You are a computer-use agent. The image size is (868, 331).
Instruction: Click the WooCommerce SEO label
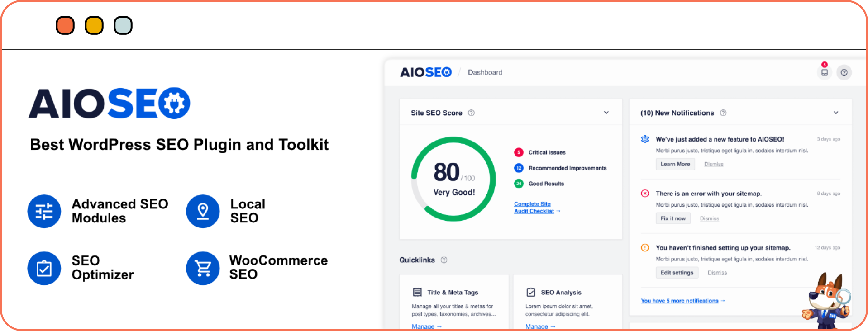[278, 267]
